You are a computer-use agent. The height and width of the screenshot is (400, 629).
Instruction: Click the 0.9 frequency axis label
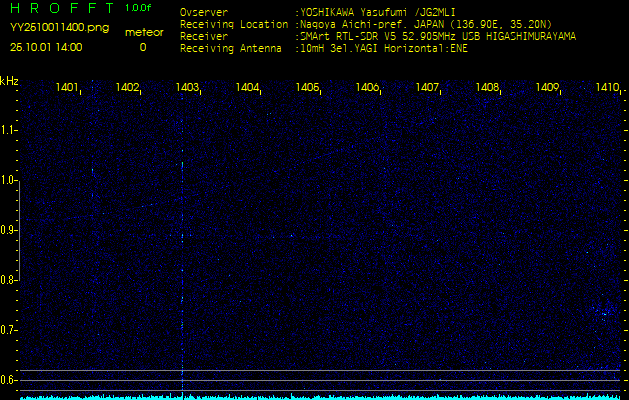[x=8, y=230]
